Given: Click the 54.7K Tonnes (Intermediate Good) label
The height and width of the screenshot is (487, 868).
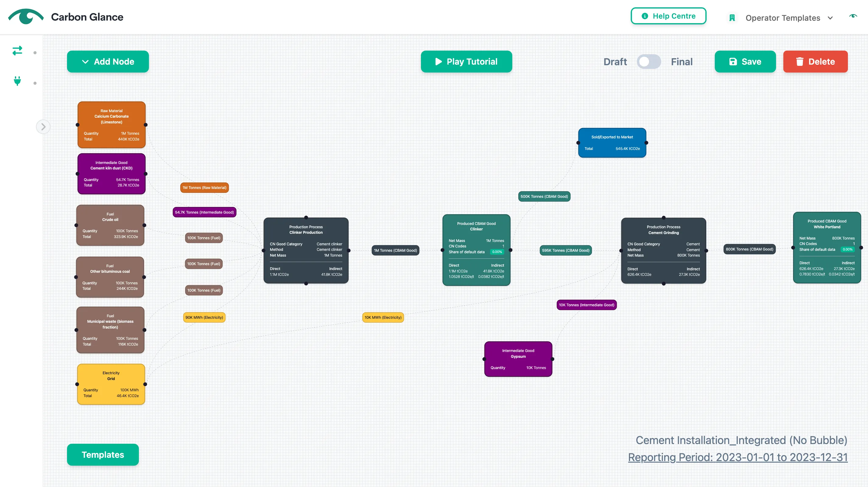Looking at the screenshot, I should [205, 212].
